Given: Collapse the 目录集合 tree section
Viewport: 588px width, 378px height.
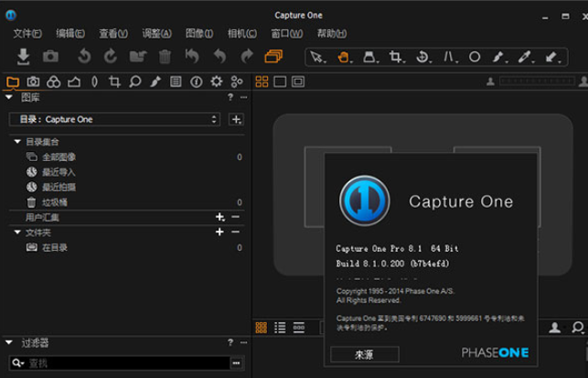Looking at the screenshot, I should 16,142.
